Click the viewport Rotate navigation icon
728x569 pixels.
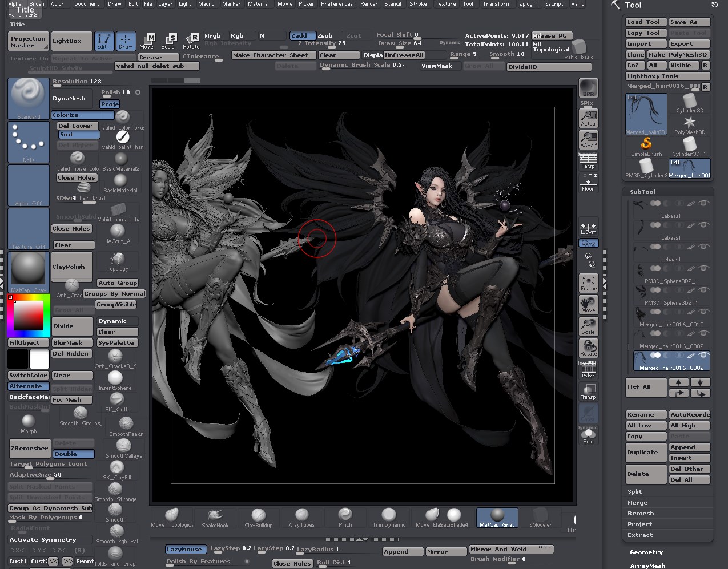589,348
